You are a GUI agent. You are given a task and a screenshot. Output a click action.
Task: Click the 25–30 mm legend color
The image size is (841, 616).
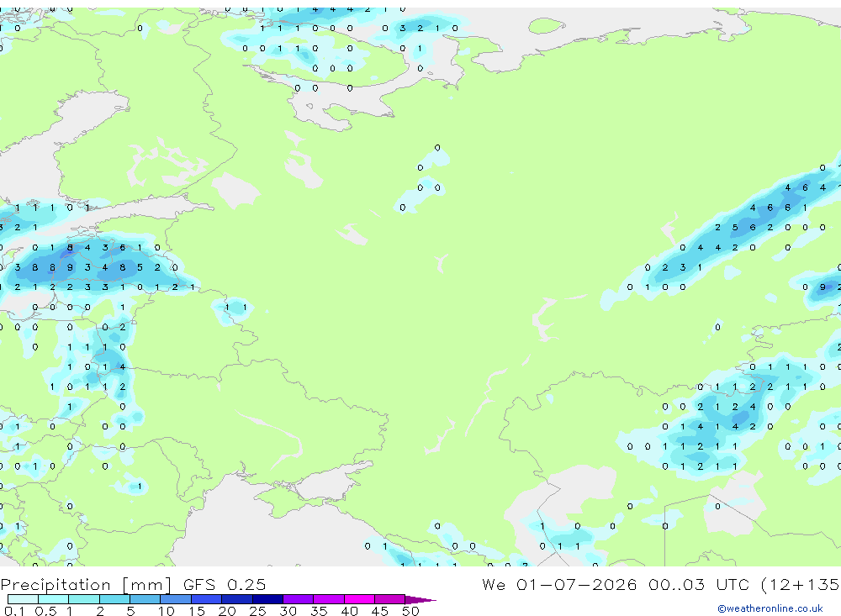click(267, 599)
